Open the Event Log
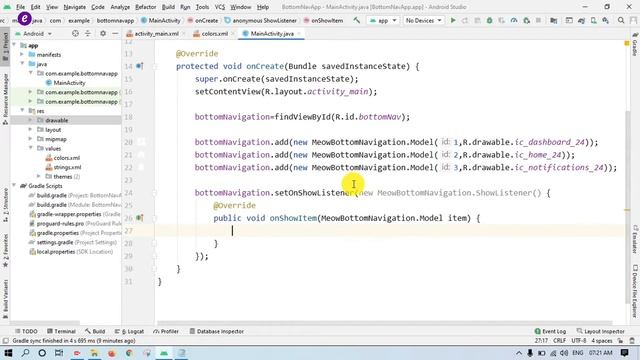 (x=550, y=331)
